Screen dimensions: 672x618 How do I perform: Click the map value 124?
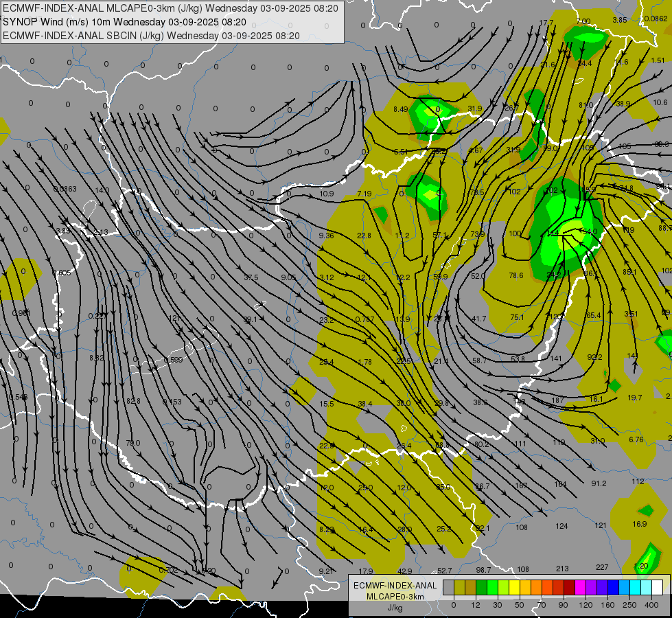562,526
